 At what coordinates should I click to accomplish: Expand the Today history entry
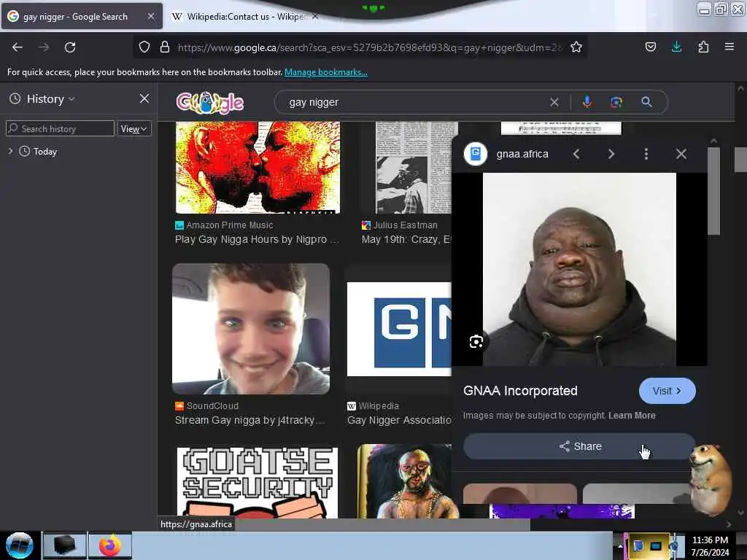10,151
